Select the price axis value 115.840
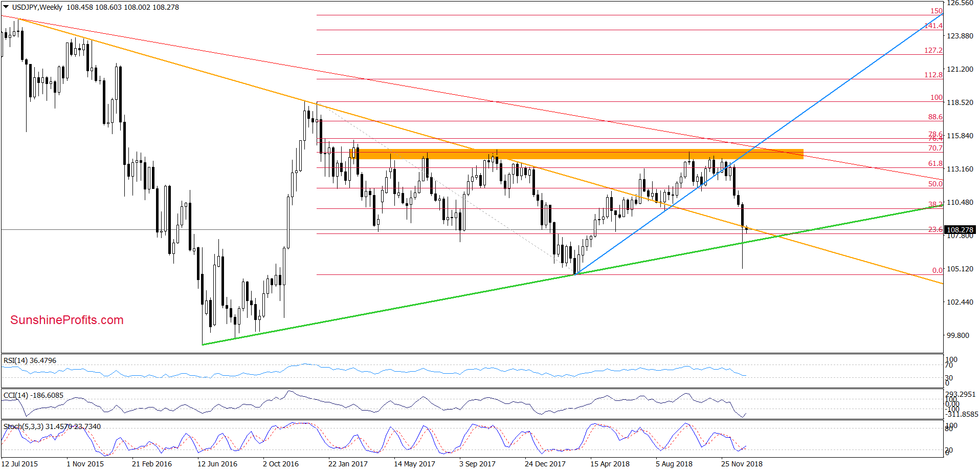Screen dimensions: 980x471 960,136
